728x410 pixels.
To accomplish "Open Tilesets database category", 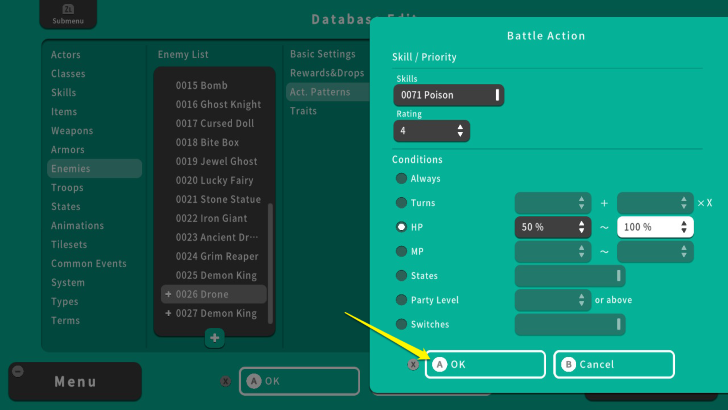I will [69, 245].
